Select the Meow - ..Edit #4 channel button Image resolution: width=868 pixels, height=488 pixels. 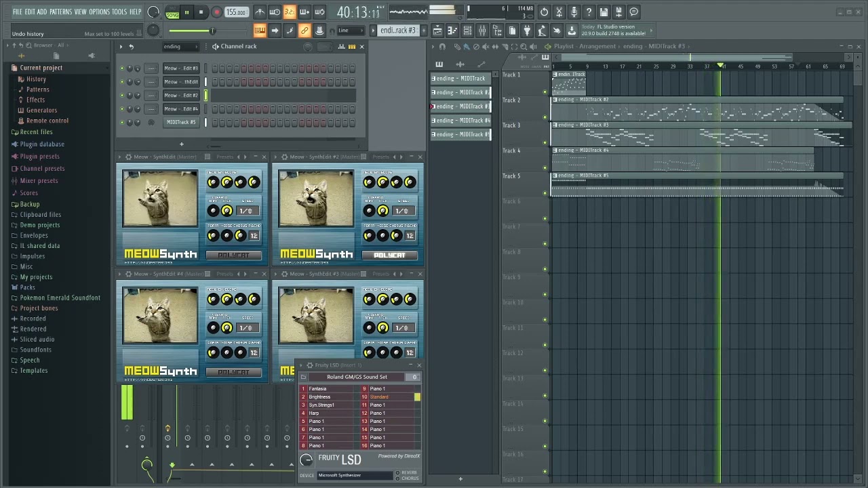pyautogui.click(x=181, y=109)
